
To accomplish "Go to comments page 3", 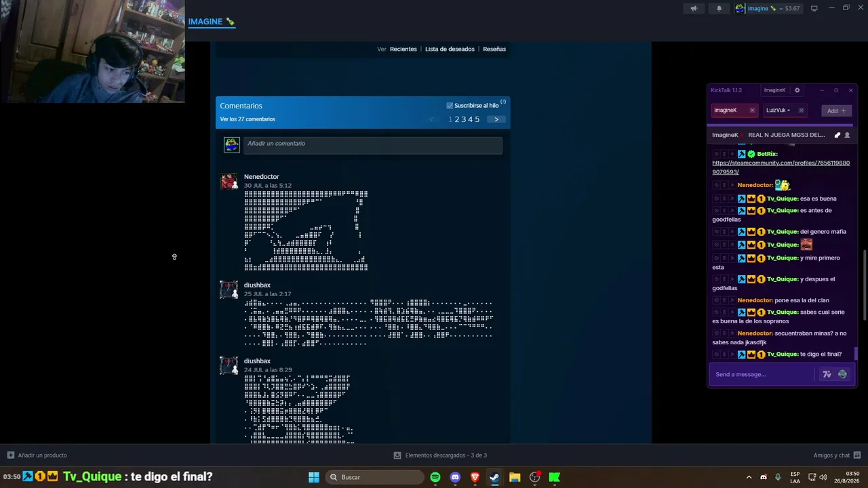I will click(463, 119).
